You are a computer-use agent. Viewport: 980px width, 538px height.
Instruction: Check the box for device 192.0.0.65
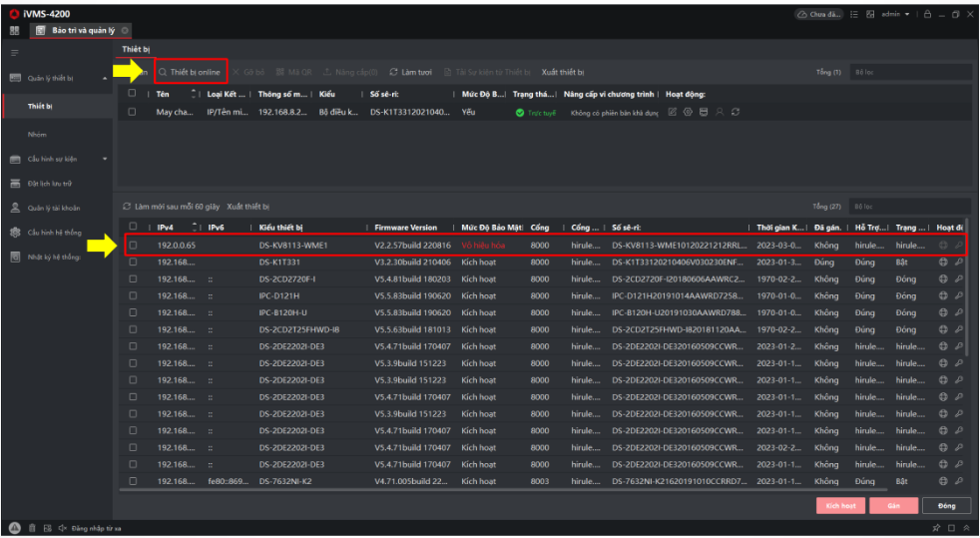(x=133, y=245)
